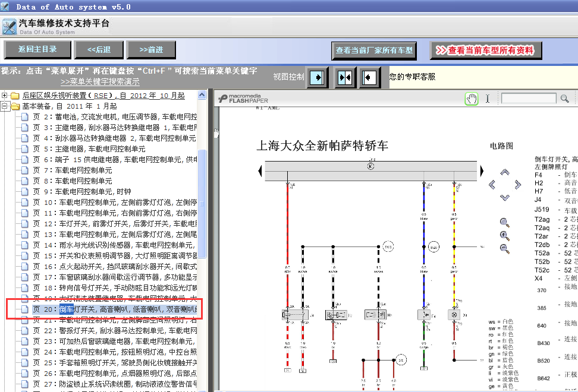Viewport: 578px width, 392px height.
Task: Open 查看当前厂家所有车型
Action: [x=374, y=50]
